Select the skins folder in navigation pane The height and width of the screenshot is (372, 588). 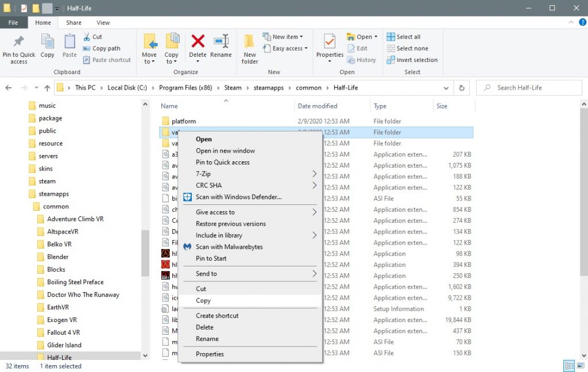tap(45, 169)
